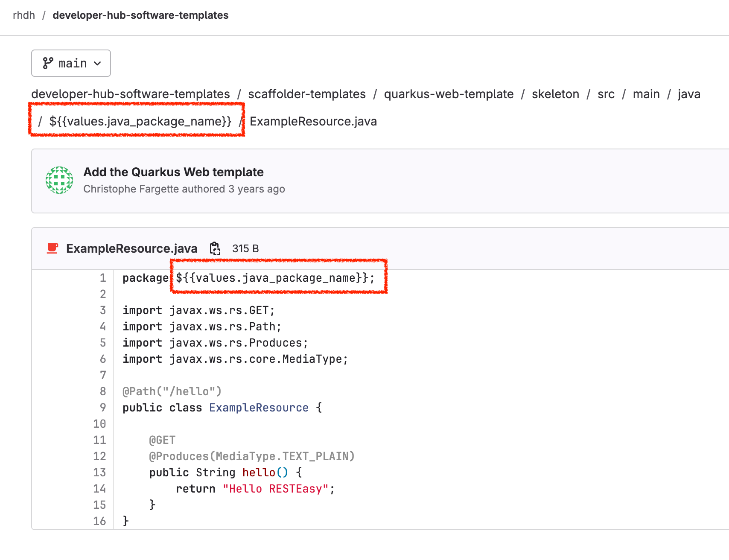729x560 pixels.
Task: Copy the file contents using the clipboard icon
Action: click(215, 248)
